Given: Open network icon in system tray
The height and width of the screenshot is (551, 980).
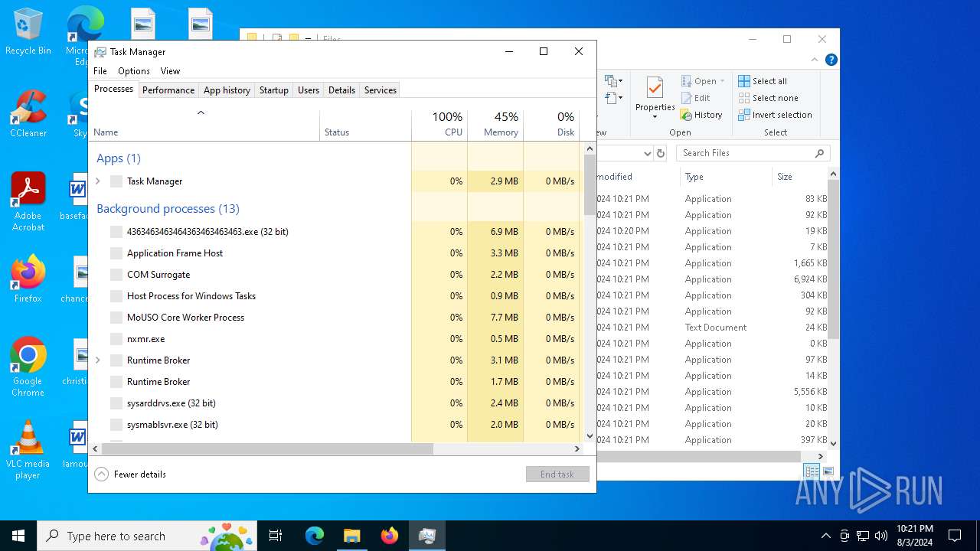Looking at the screenshot, I should (x=863, y=536).
